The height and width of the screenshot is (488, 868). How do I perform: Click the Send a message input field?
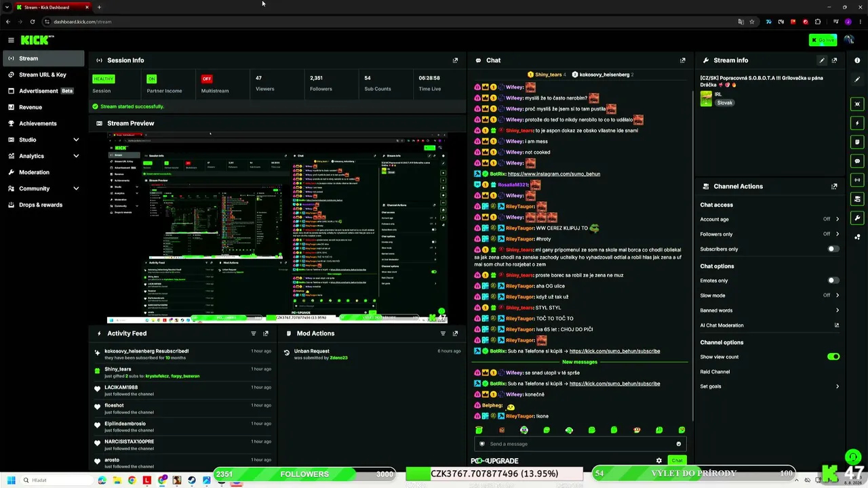[580, 444]
